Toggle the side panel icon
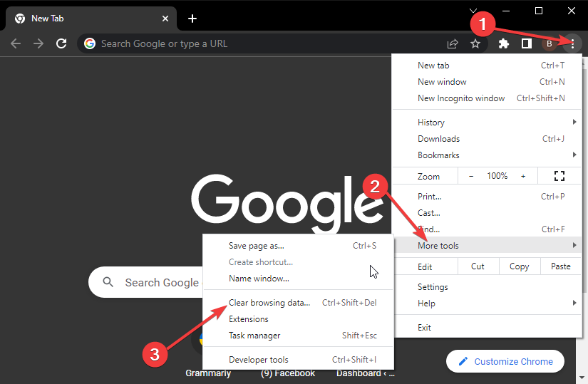The image size is (588, 384). [527, 44]
